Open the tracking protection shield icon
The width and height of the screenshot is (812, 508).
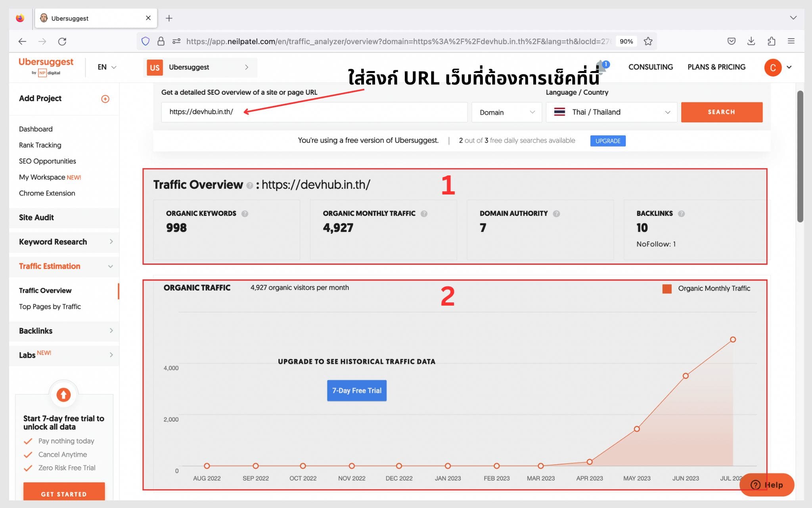(146, 41)
